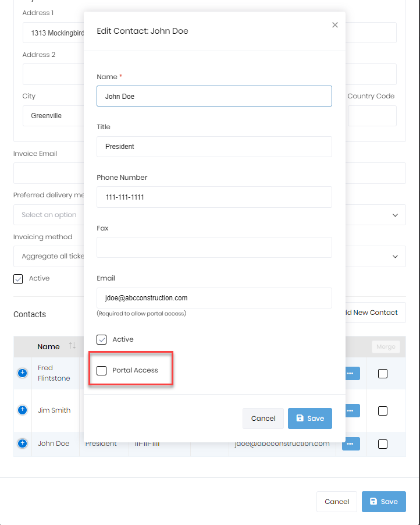Select Fred Flintstone name cell
Image resolution: width=420 pixels, height=525 pixels.
pos(55,373)
